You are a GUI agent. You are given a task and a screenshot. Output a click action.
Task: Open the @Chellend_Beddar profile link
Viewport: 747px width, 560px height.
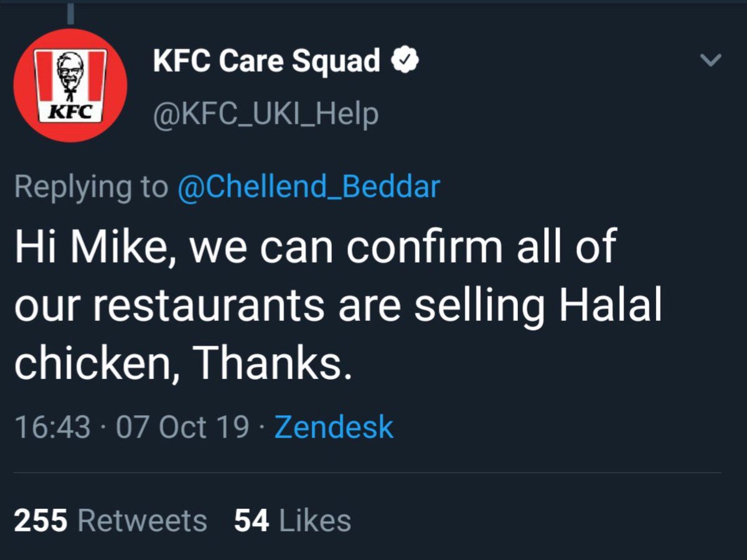[x=309, y=187]
